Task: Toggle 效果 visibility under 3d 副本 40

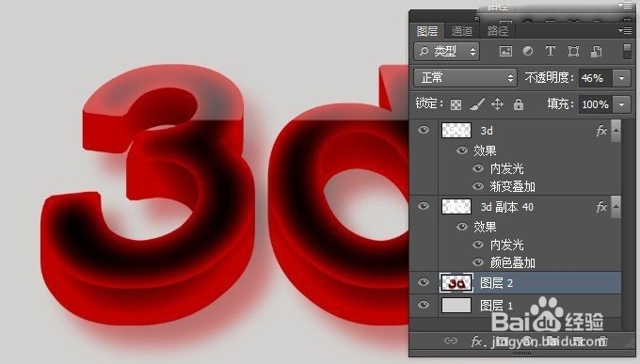Action: click(461, 227)
